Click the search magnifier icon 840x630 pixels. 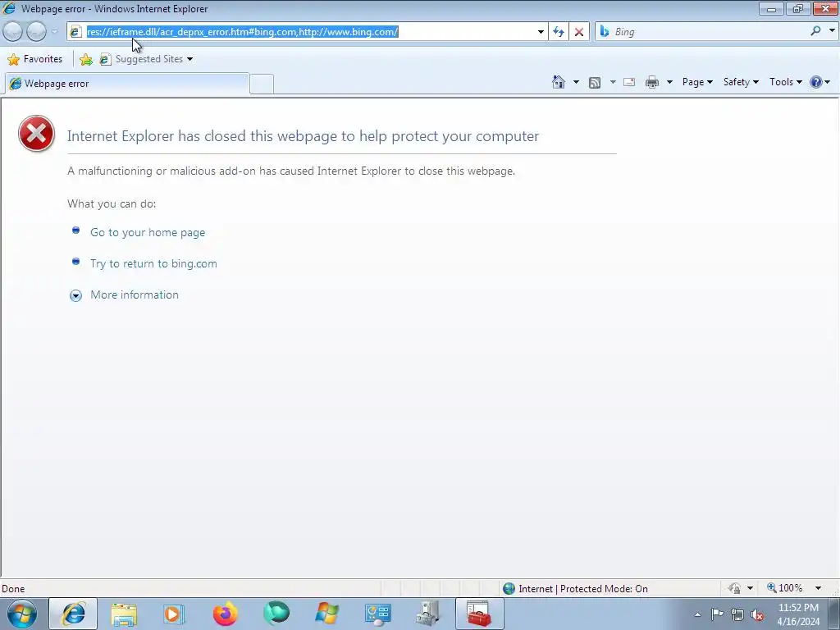(x=815, y=31)
